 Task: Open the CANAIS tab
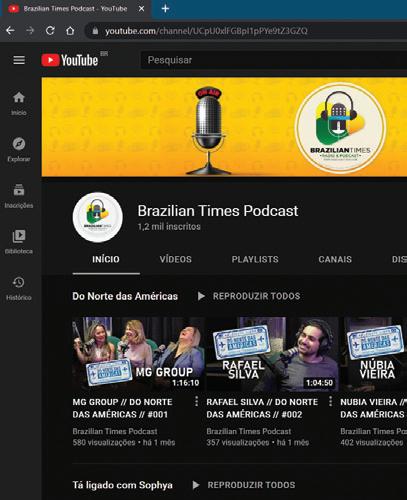tap(335, 259)
